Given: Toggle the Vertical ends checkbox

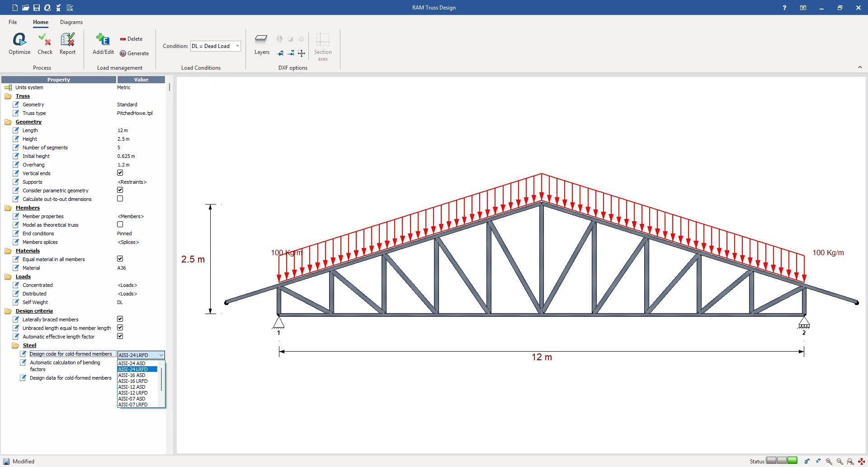Looking at the screenshot, I should pyautogui.click(x=120, y=173).
